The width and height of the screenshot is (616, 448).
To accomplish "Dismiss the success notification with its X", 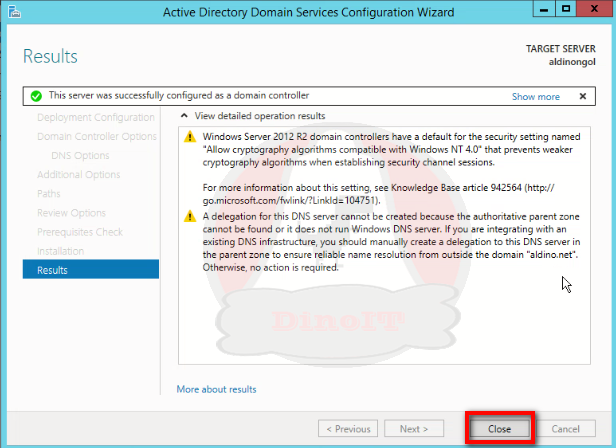I will click(583, 96).
